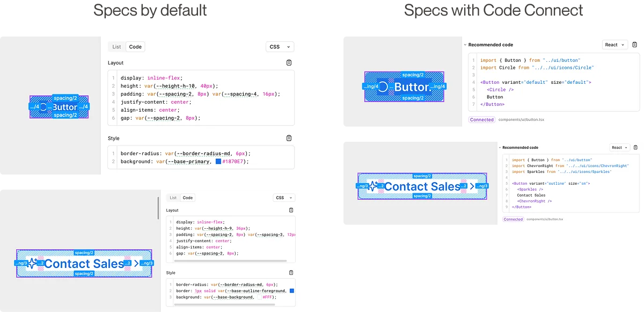The height and width of the screenshot is (312, 644).
Task: Click blue swatch after --base-outline-foreground
Action: click(x=292, y=291)
